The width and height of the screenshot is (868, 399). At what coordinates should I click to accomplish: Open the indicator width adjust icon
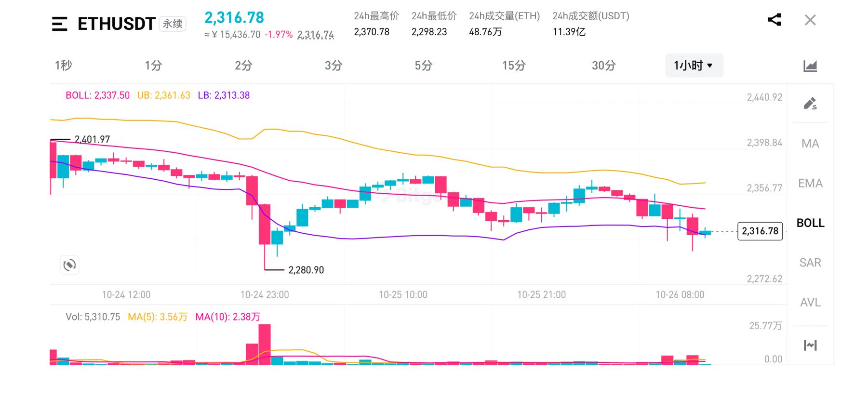point(810,345)
